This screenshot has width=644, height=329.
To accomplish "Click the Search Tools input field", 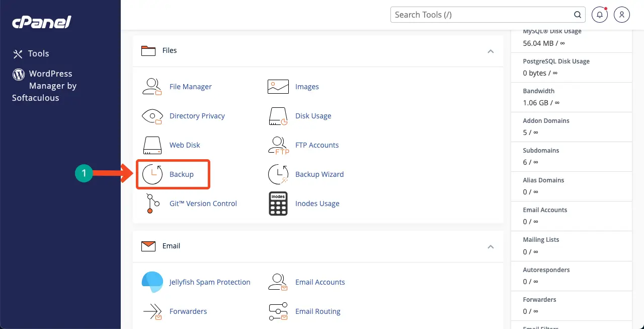I will [x=483, y=15].
